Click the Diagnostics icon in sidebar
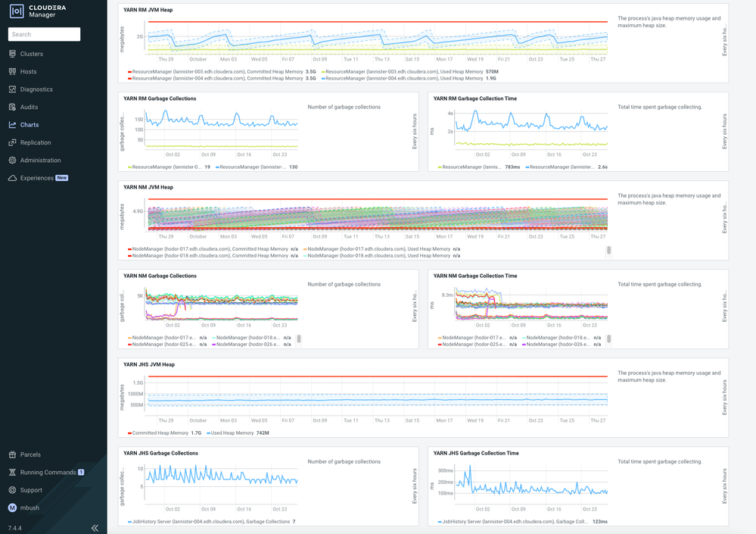The image size is (756, 534). point(13,89)
